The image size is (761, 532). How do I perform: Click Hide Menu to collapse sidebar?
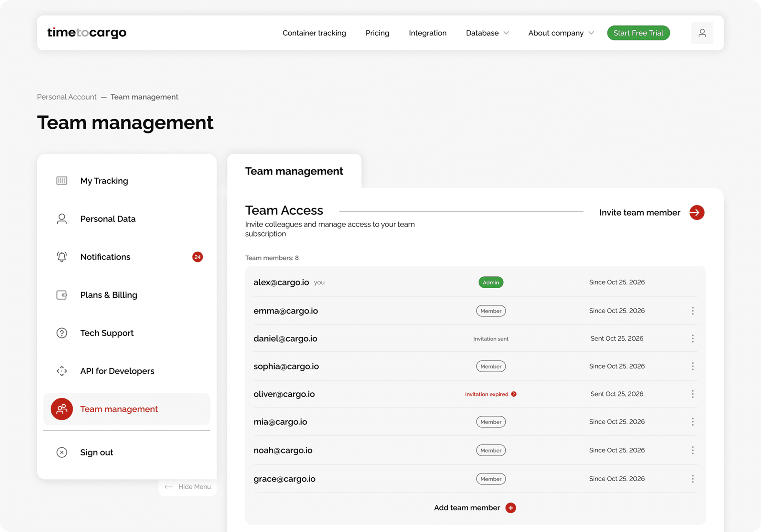[188, 487]
